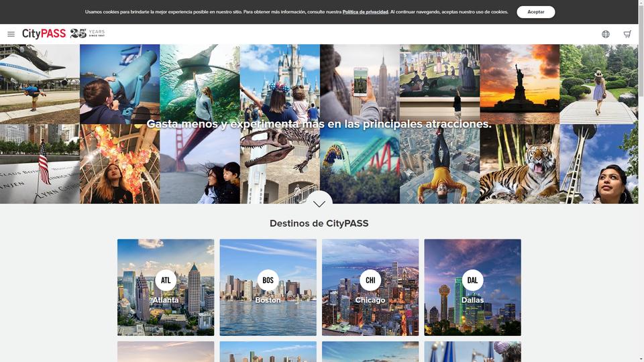Open the Boston destination card

coord(268,288)
